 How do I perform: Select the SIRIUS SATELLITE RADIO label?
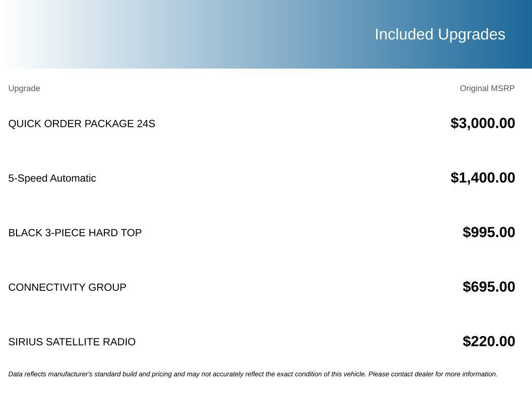(72, 342)
